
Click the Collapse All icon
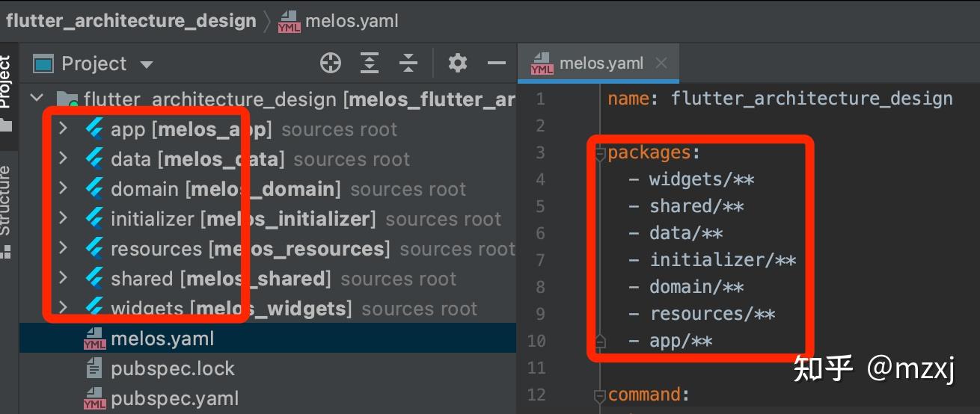408,64
